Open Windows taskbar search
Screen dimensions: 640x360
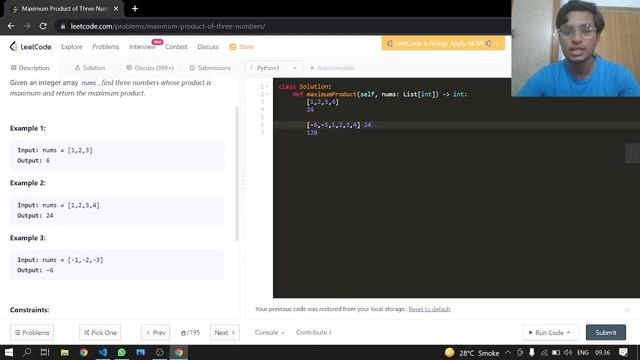[27, 352]
